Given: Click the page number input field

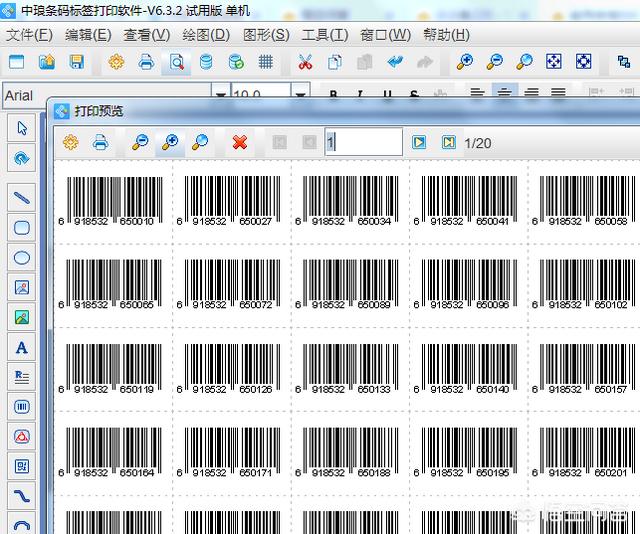Looking at the screenshot, I should (x=363, y=142).
